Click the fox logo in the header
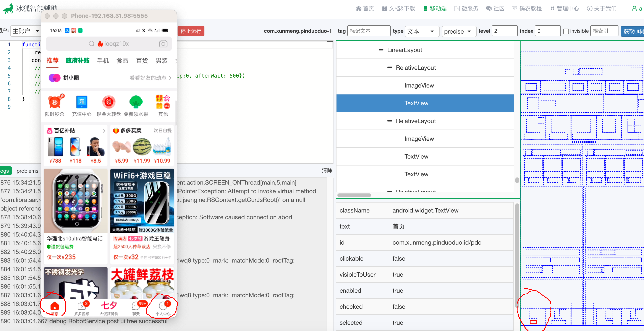Image resolution: width=644 pixels, height=331 pixels. tap(8, 8)
